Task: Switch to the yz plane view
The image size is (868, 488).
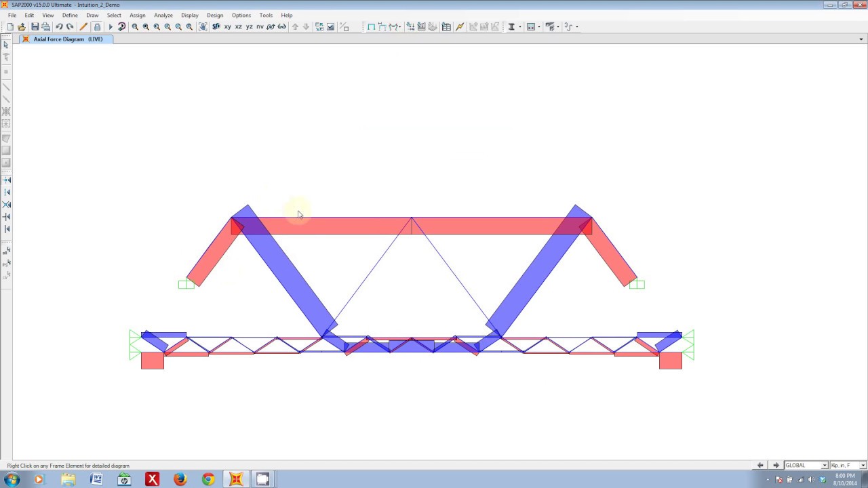Action: 249,27
